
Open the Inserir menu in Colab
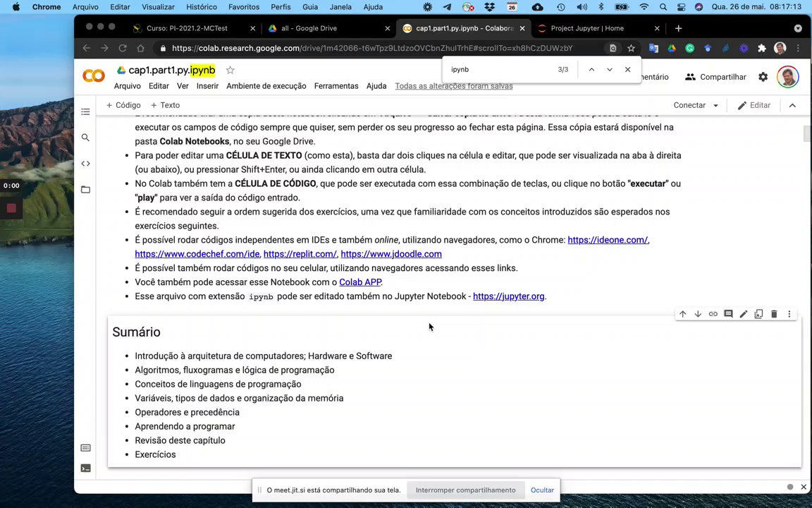[207, 86]
